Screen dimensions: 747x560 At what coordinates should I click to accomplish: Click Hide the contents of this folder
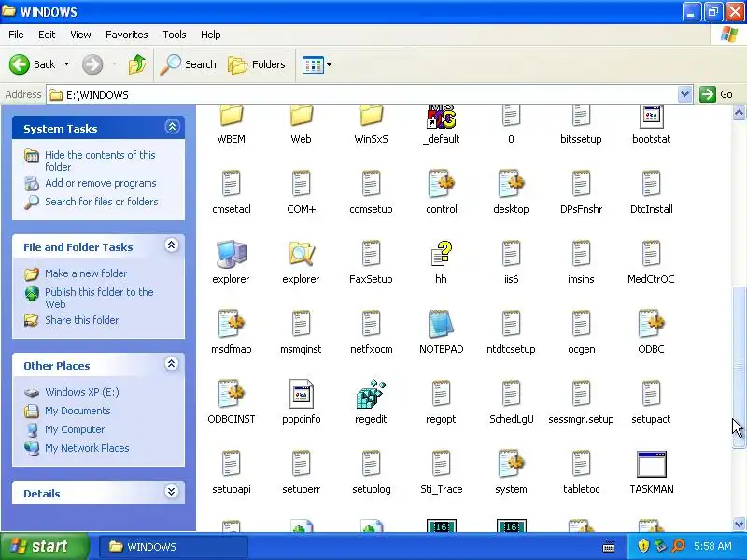point(100,161)
